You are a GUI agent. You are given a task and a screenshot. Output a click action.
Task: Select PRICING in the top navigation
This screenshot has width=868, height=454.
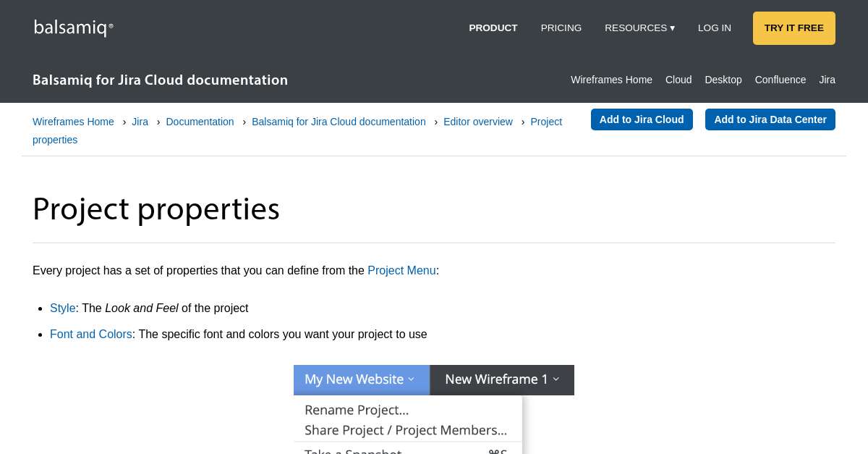click(561, 28)
